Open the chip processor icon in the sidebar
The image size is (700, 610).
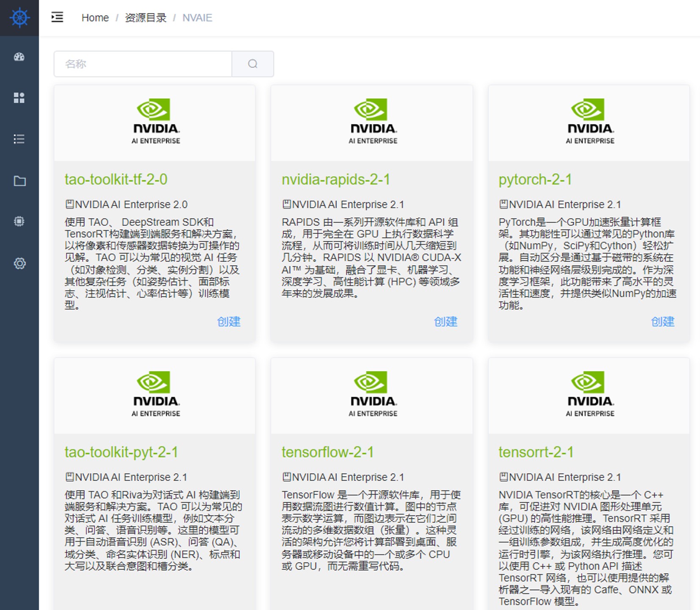click(19, 221)
